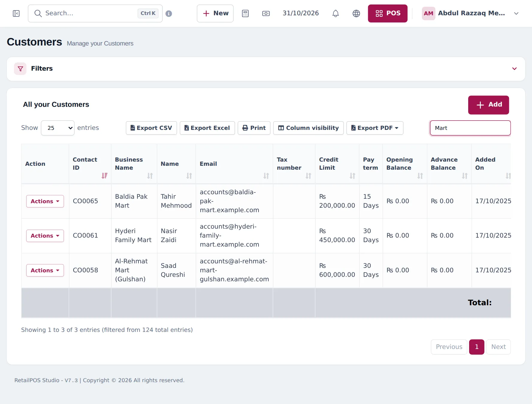532x404 pixels.
Task: Expand the user account menu chevron
Action: [516, 13]
